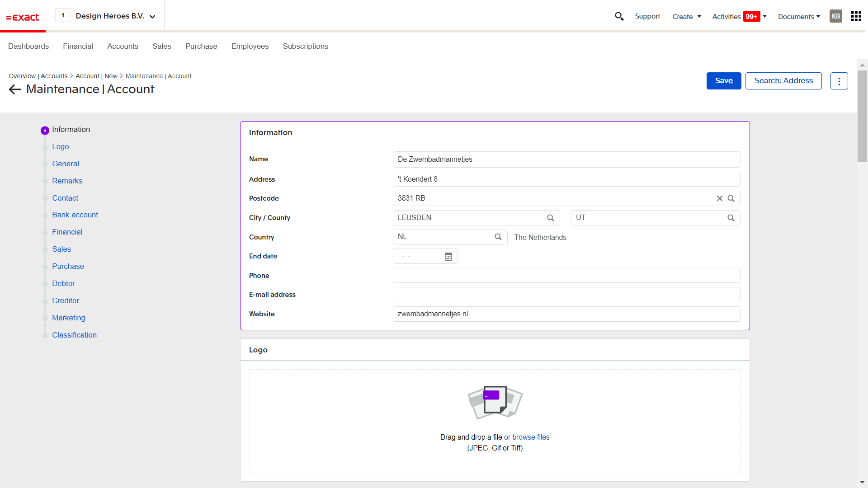The width and height of the screenshot is (868, 488).
Task: Click the Country search magnifier icon
Action: tap(498, 237)
